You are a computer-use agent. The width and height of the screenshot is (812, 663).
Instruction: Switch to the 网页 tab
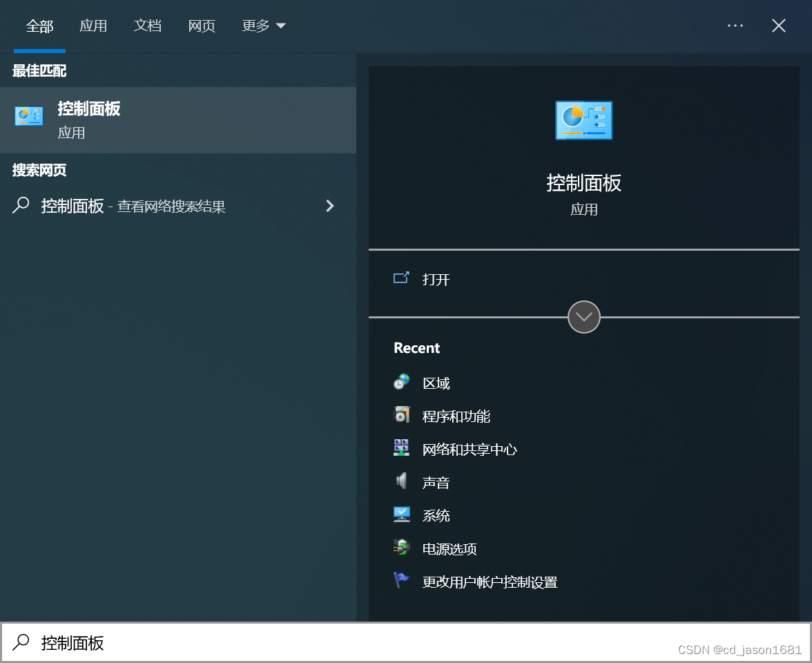click(202, 26)
